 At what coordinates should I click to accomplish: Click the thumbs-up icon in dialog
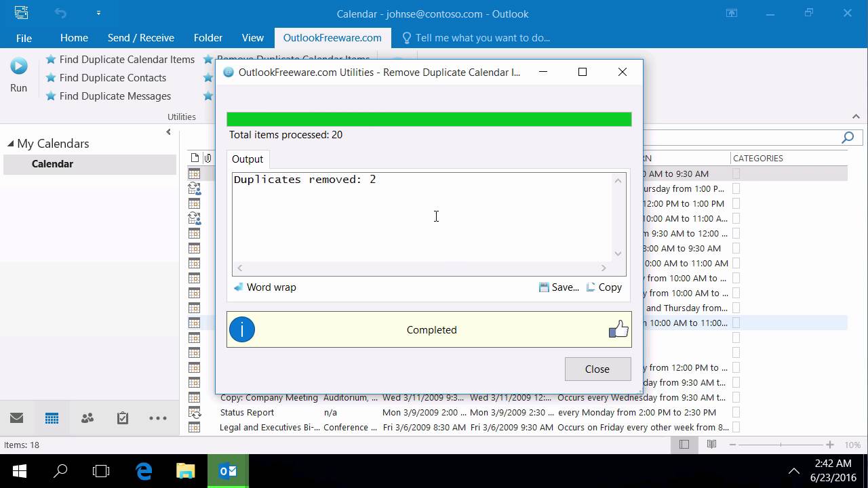pyautogui.click(x=618, y=329)
